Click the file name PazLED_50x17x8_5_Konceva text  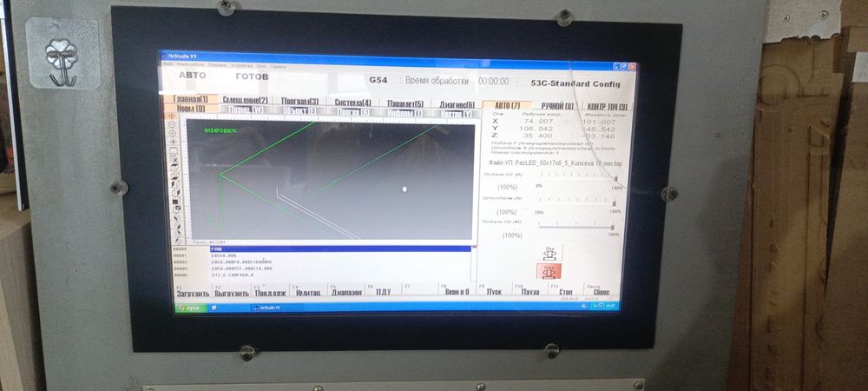(x=556, y=163)
